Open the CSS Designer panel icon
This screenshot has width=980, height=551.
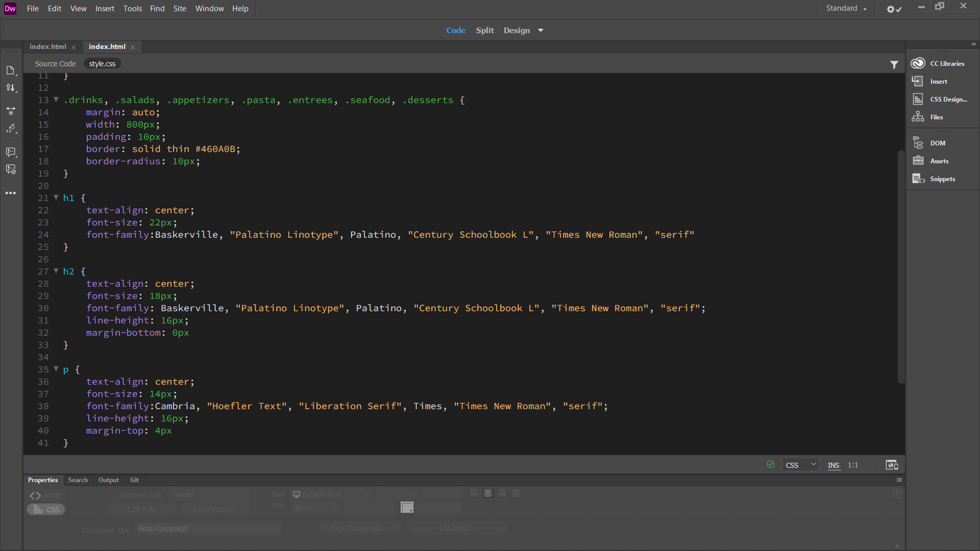click(x=918, y=99)
